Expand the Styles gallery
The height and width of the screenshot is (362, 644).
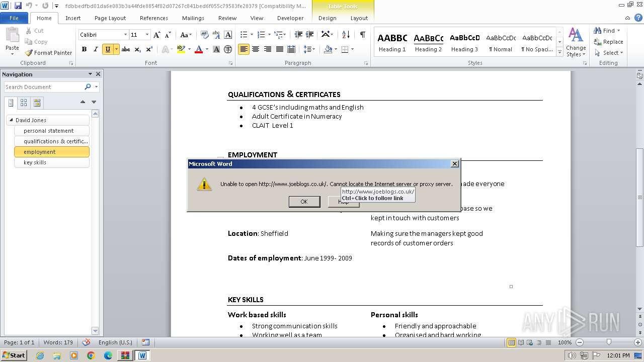(559, 52)
